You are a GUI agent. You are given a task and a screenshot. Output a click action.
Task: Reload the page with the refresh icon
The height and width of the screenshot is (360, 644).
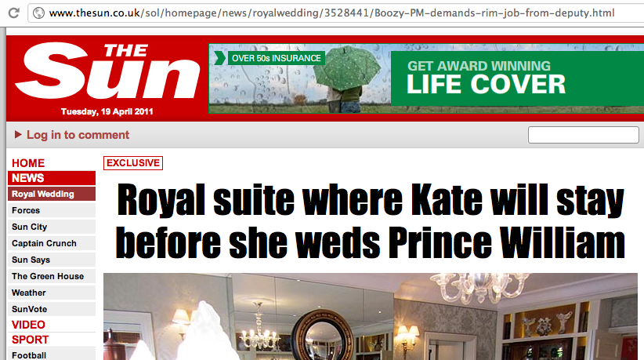tap(14, 13)
